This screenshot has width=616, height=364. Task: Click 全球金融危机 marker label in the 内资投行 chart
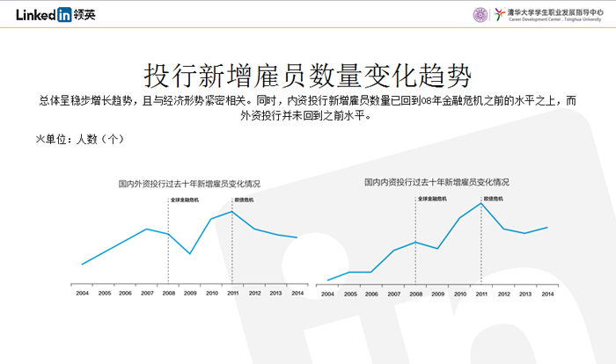(431, 199)
